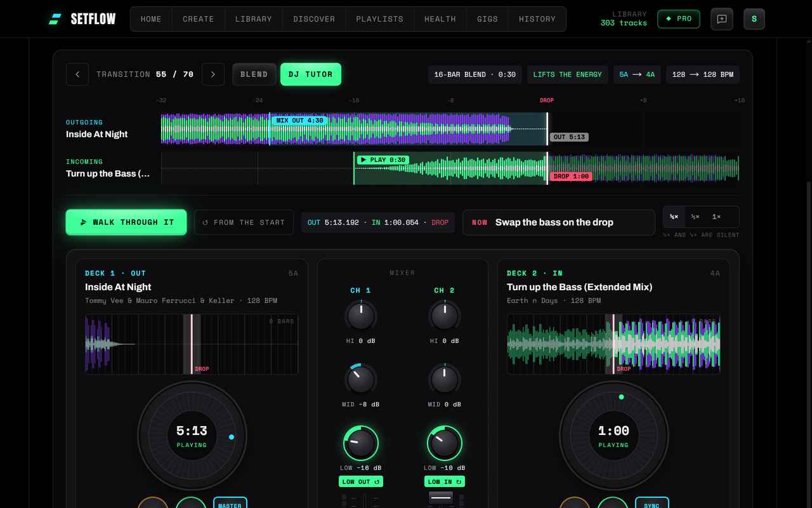This screenshot has width=812, height=508.
Task: Click FROM THE START restart button
Action: (244, 222)
